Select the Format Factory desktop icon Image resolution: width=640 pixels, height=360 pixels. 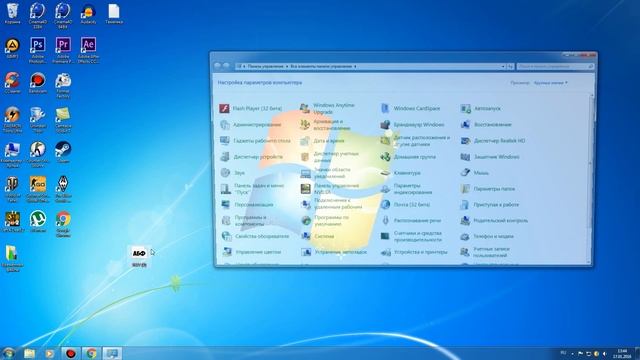pyautogui.click(x=63, y=85)
